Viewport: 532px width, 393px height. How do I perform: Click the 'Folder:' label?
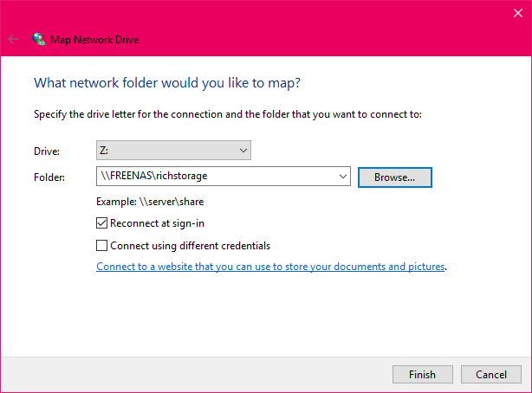tap(50, 177)
